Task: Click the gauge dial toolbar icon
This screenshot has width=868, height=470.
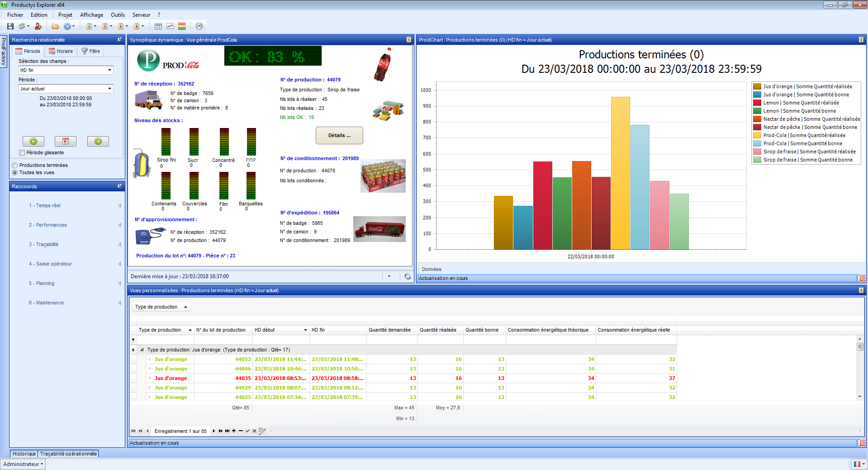Action: pos(199,26)
